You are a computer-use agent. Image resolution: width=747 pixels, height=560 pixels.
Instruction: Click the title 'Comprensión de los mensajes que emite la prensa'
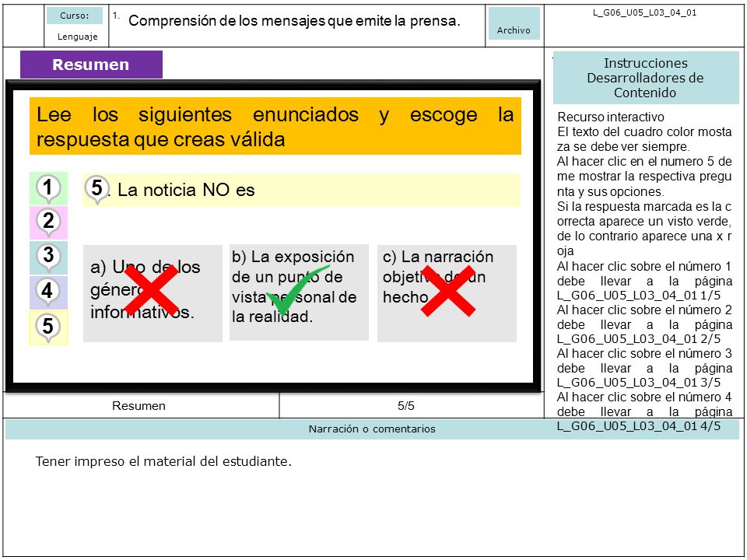coord(294,20)
